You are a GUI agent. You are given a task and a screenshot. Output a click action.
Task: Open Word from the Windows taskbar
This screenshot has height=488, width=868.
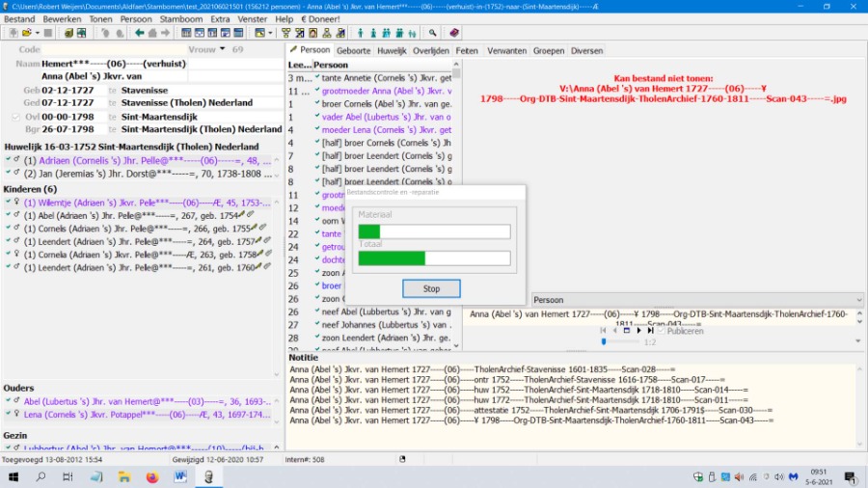point(179,476)
